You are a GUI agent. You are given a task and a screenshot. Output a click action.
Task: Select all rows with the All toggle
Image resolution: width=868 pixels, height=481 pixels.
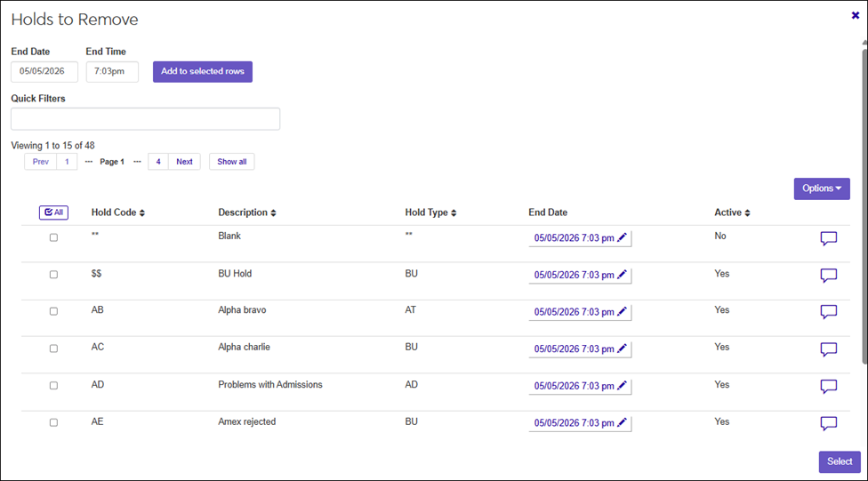[x=53, y=212]
